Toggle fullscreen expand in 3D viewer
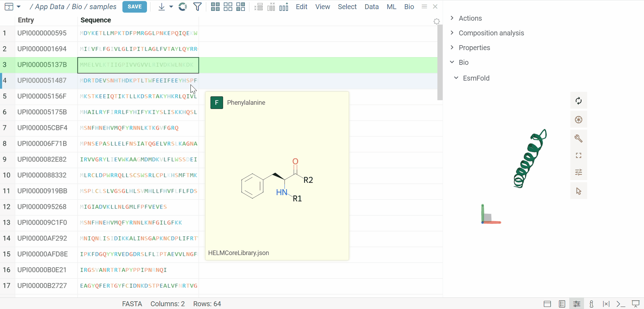Image resolution: width=644 pixels, height=309 pixels. [579, 156]
